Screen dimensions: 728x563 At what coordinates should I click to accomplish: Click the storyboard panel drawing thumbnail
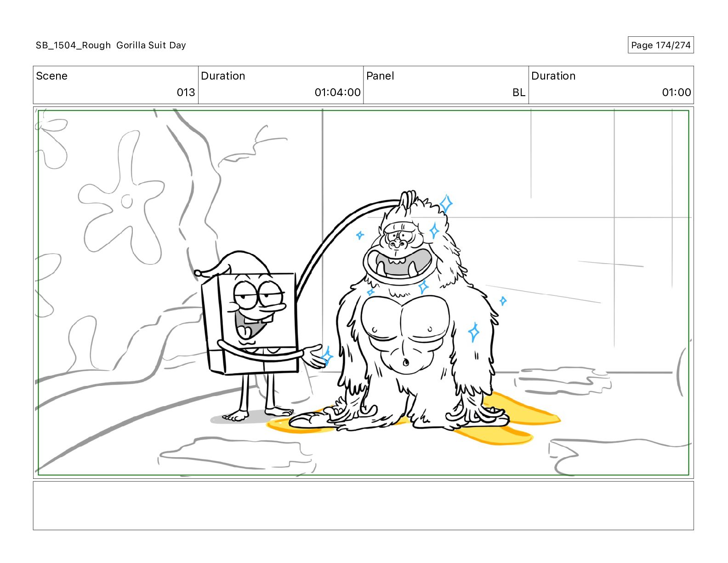tap(363, 293)
